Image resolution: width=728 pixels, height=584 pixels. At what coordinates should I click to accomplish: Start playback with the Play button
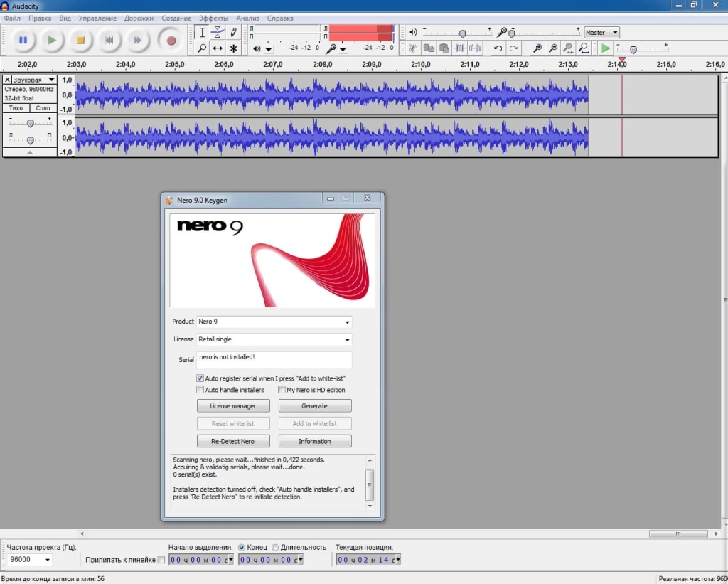tap(51, 41)
